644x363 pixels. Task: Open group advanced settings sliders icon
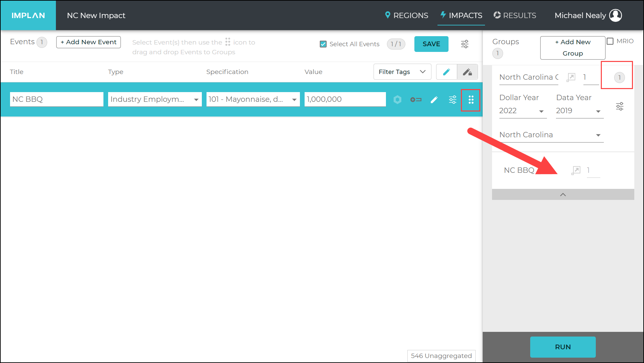[x=620, y=106]
